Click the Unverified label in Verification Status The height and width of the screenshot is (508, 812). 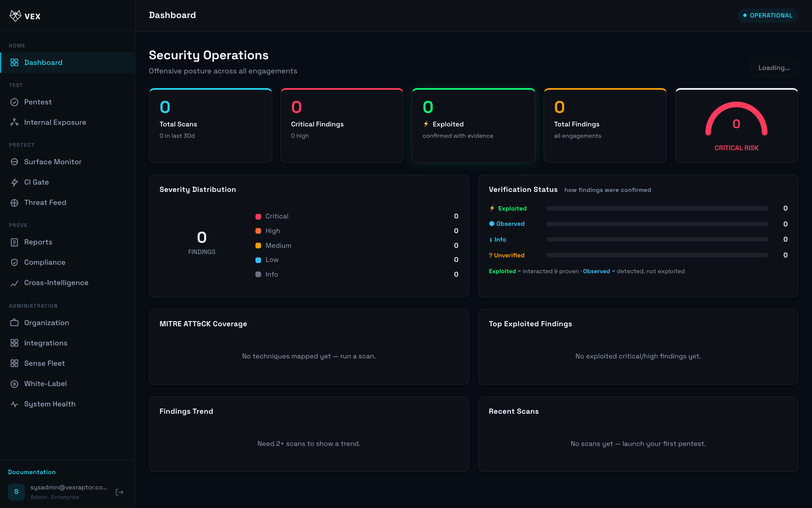[506, 255]
